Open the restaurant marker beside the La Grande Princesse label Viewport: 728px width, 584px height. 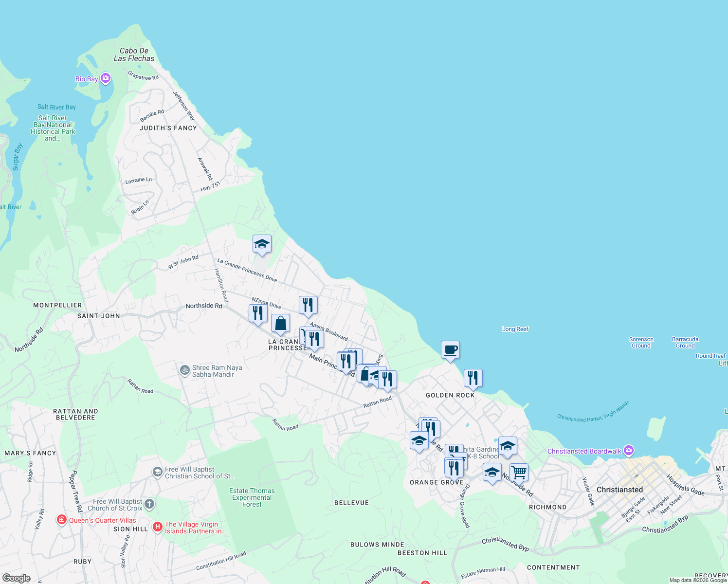314,339
